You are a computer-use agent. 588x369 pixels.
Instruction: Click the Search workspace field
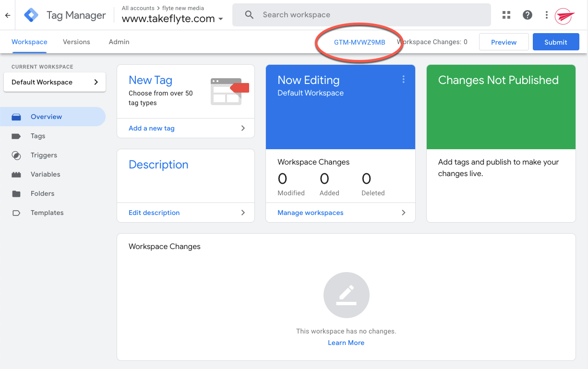(361, 15)
